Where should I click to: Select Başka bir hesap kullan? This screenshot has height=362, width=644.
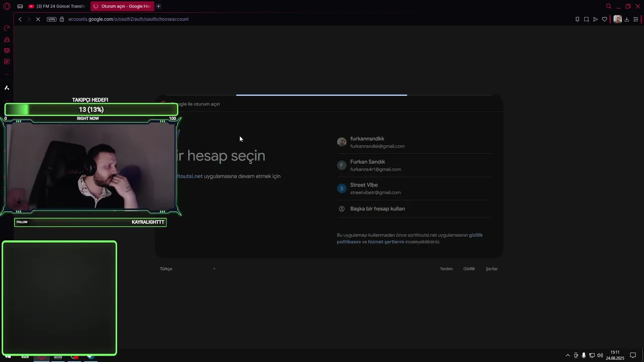click(414, 209)
